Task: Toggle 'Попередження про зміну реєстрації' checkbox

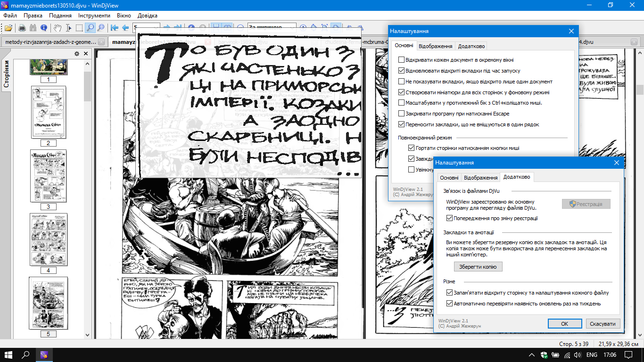Action: tap(450, 218)
